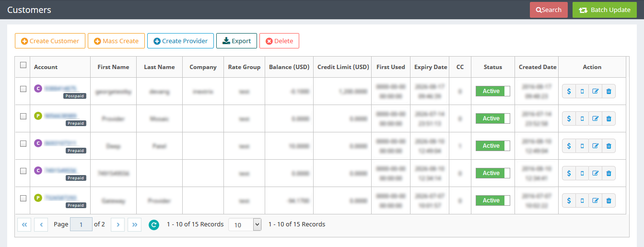Viewport: 644px width, 247px height.
Task: Click the dollar recharge icon in first row
Action: (569, 91)
